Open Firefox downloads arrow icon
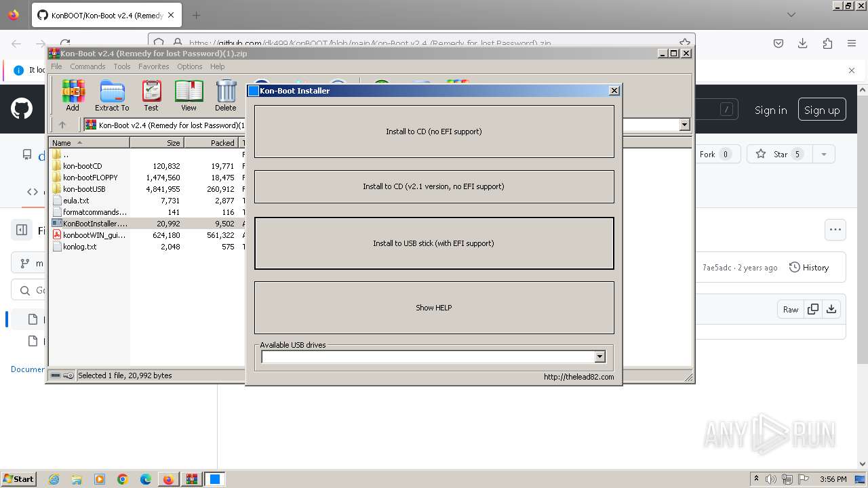The image size is (868, 488). 803,43
